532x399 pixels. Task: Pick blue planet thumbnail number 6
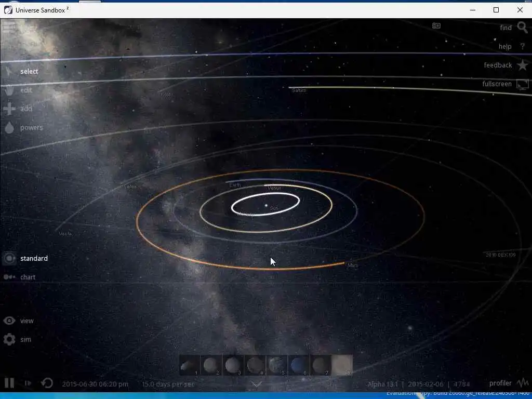[x=299, y=365]
